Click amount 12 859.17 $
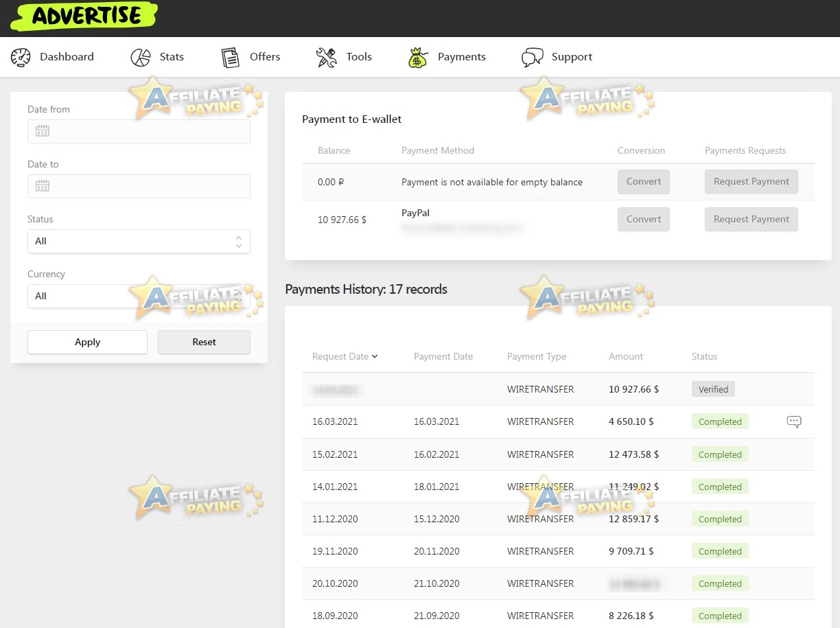 [x=634, y=519]
